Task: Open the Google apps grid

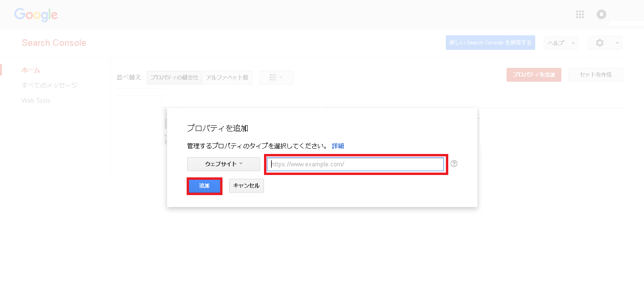Action: [x=580, y=14]
